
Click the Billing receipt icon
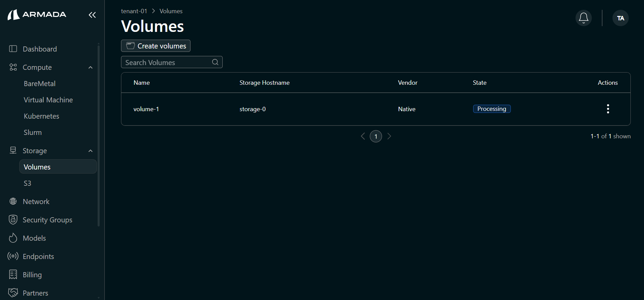click(13, 275)
